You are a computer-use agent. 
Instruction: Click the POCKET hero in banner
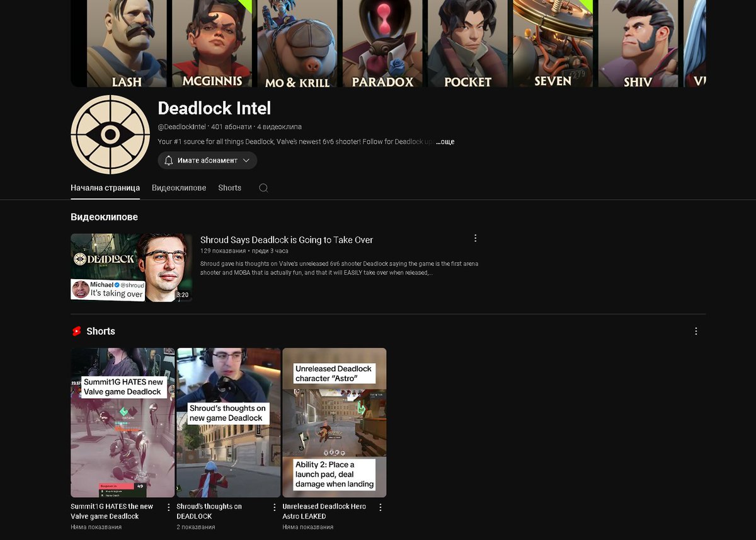(x=467, y=43)
